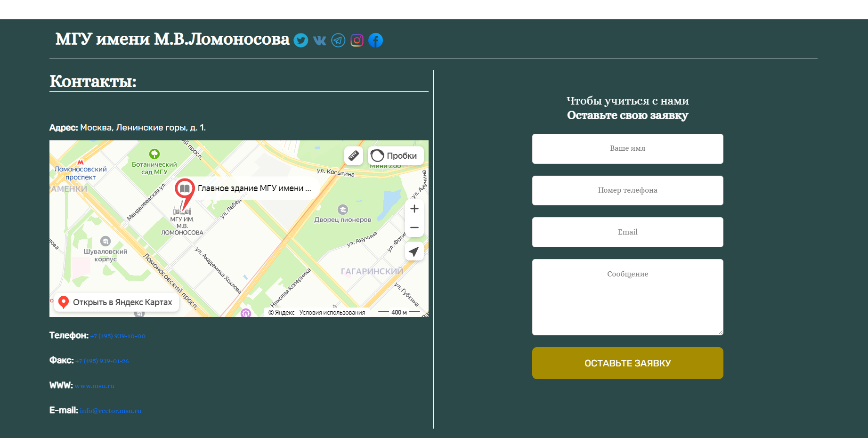Click the Открыть в Яндекс Картах button
This screenshot has width=868, height=438.
[117, 302]
